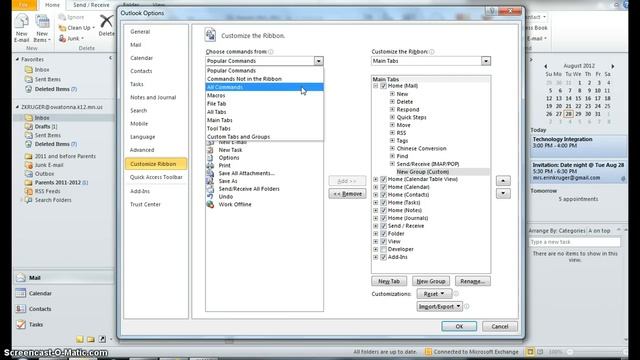Select the Work Offline command icon
Viewport: 640px width, 360px height.
point(210,204)
